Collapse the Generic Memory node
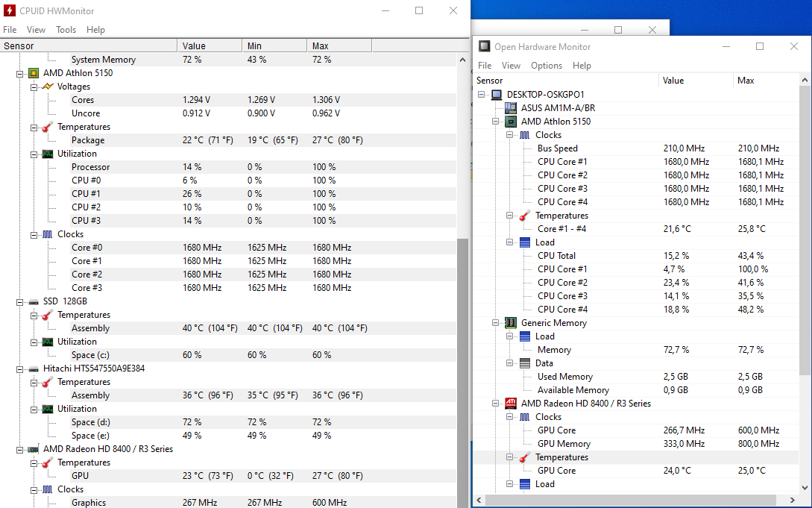This screenshot has height=508, width=812. 496,322
